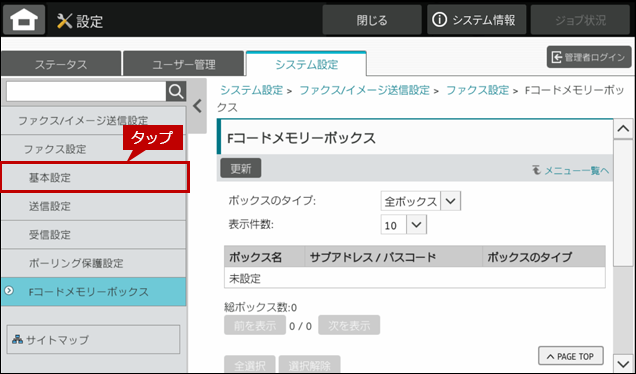Viewport: 636px width, 374px height.
Task: Open ファクス設定 in sidebar
Action: (x=94, y=149)
